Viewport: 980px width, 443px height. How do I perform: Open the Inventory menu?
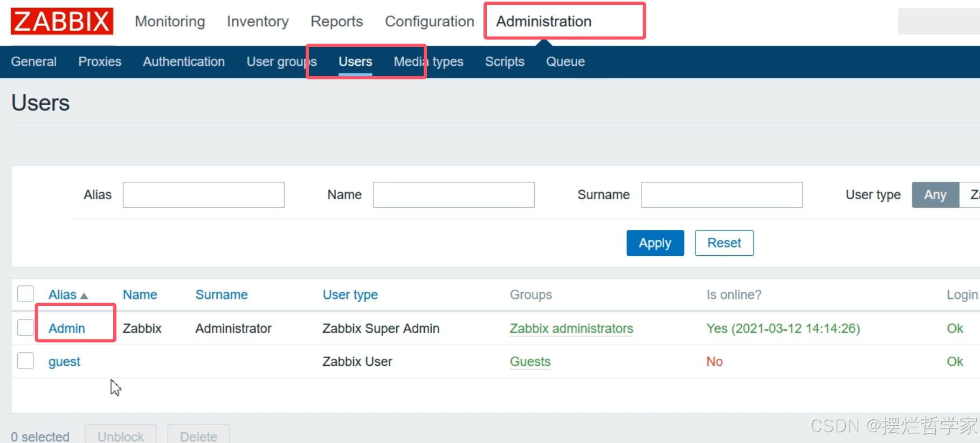(x=258, y=22)
